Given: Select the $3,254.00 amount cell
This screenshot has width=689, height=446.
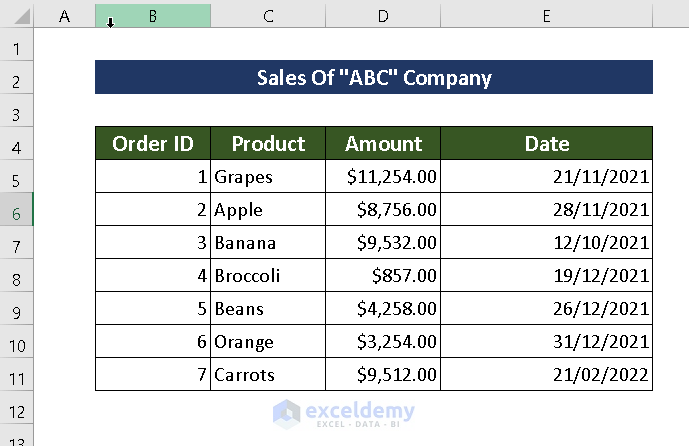Looking at the screenshot, I should coord(383,342).
